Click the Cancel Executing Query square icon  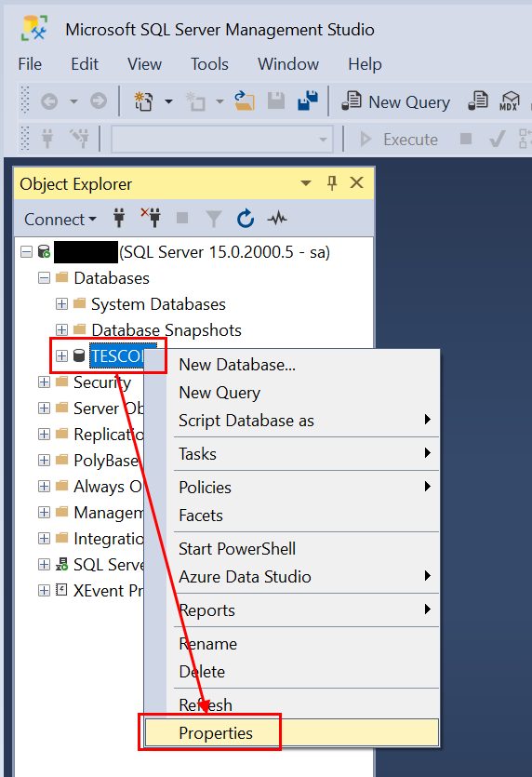pyautogui.click(x=466, y=139)
